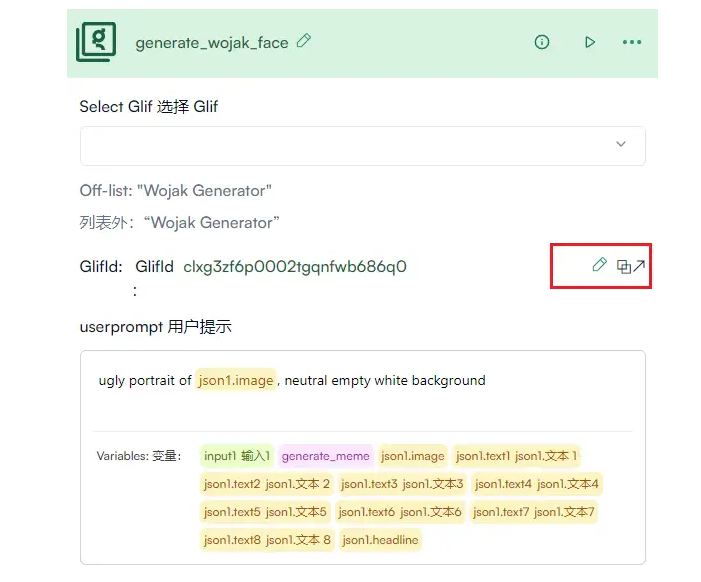Click the generate_wojak_face block title
Image resolution: width=701 pixels, height=582 pixels.
pos(212,43)
